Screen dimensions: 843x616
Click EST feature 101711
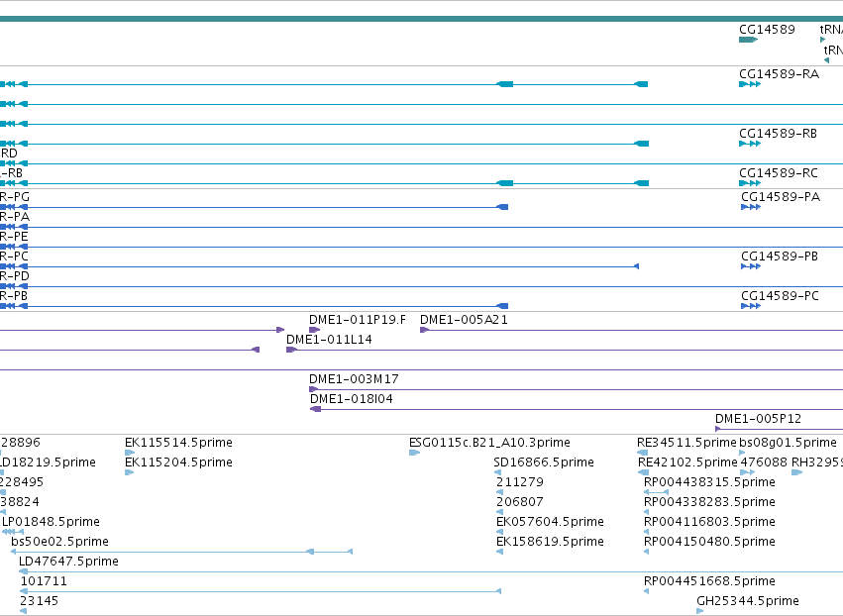(x=45, y=581)
